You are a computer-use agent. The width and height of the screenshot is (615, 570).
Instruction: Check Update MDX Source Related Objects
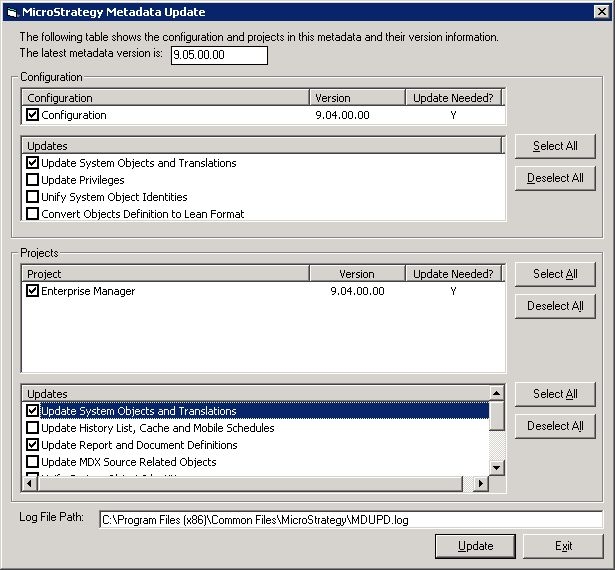click(33, 462)
